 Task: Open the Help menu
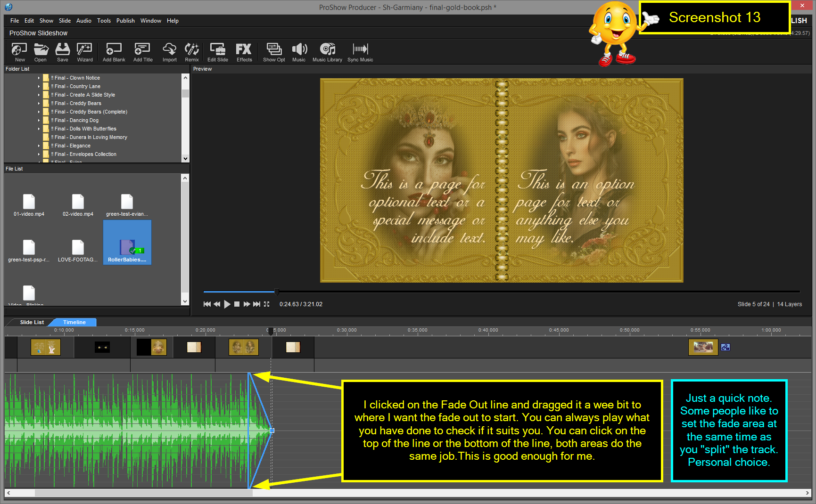[x=173, y=21]
